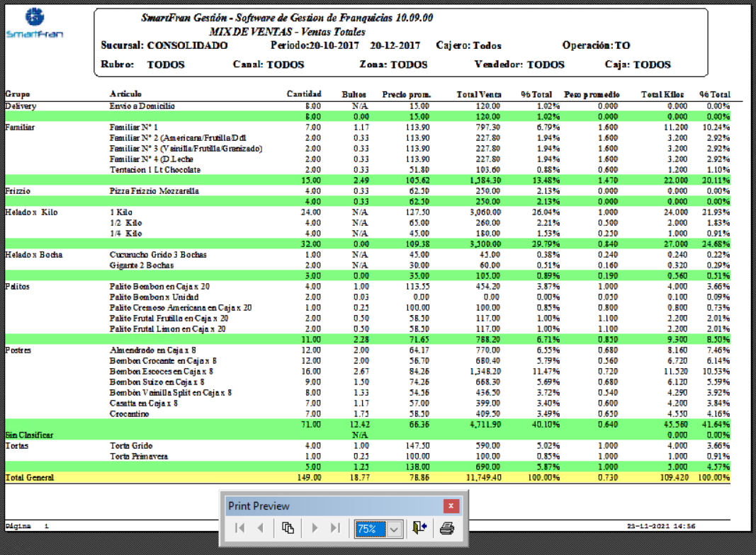This screenshot has width=756, height=555.
Task: Select the Delivery group label
Action: 21,106
